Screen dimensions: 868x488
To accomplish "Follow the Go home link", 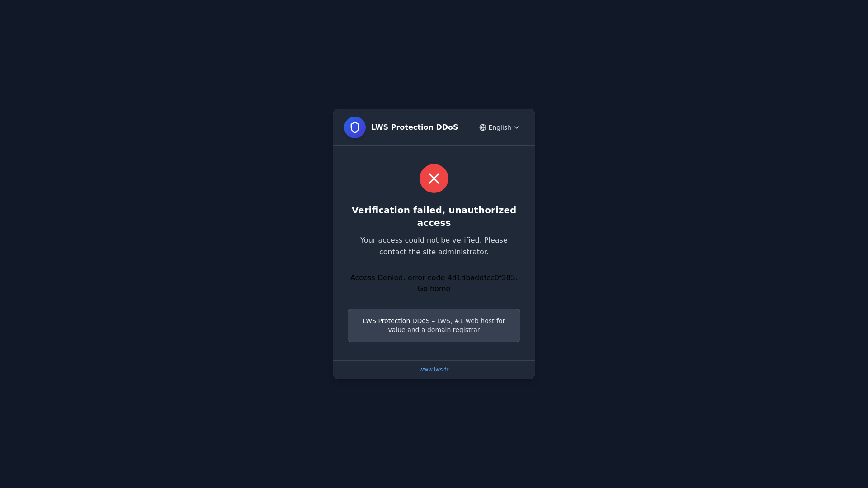I will (x=434, y=289).
